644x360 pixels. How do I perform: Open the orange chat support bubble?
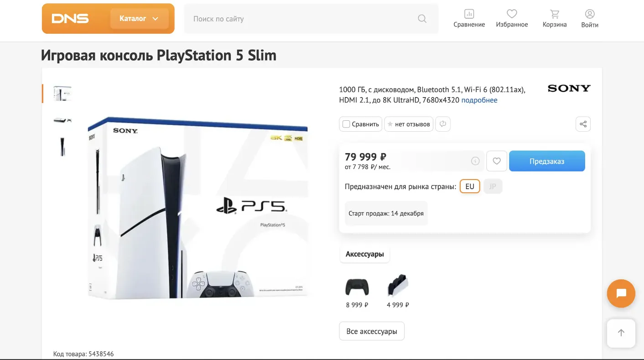(x=621, y=293)
